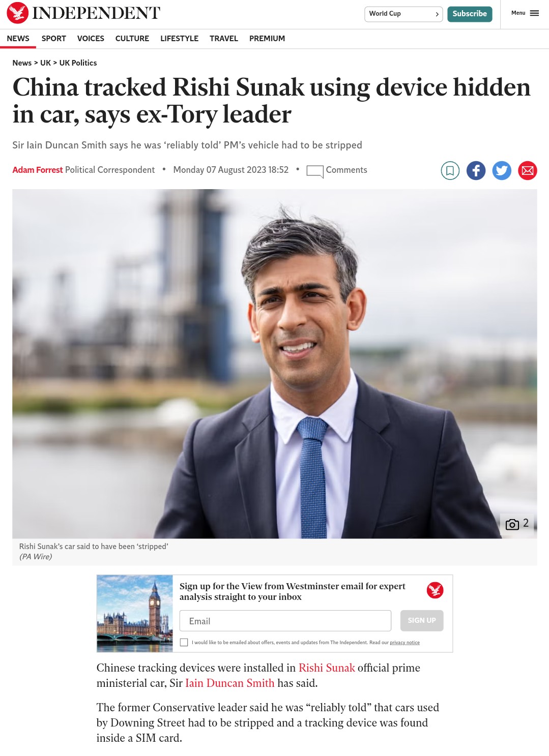Share article via the Twitter icon
Viewport: 549px width, 756px height.
pos(502,170)
